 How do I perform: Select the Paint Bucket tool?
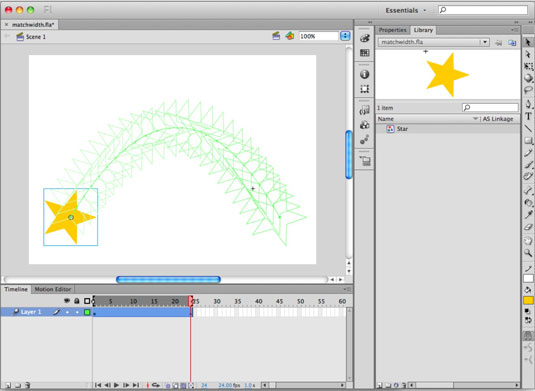click(x=528, y=202)
